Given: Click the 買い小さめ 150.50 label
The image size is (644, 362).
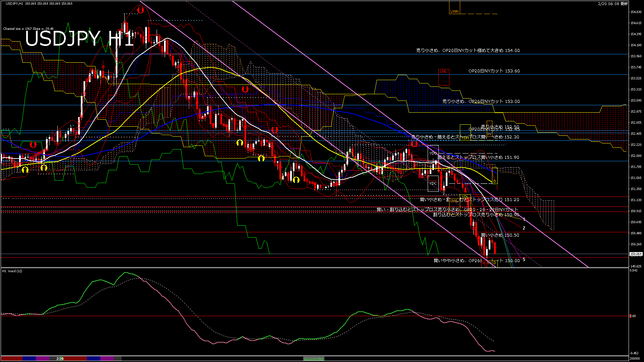Looking at the screenshot, I should coord(500,235).
